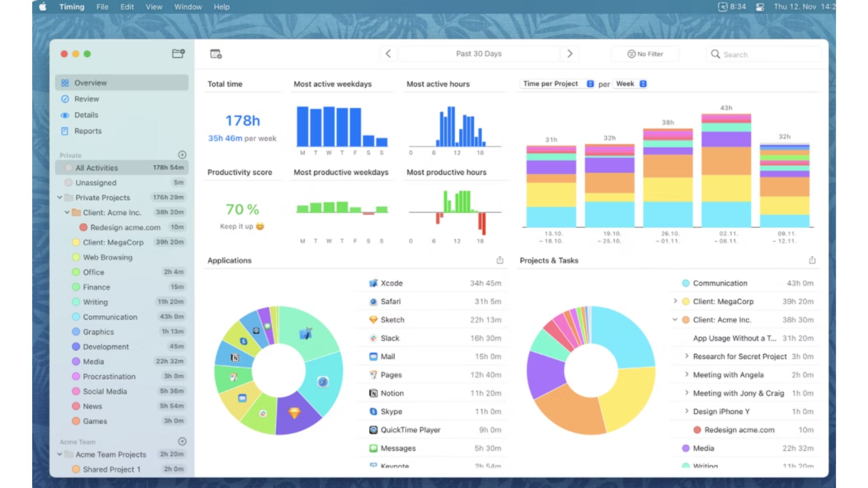Open the Window menu in menu bar

[x=188, y=7]
